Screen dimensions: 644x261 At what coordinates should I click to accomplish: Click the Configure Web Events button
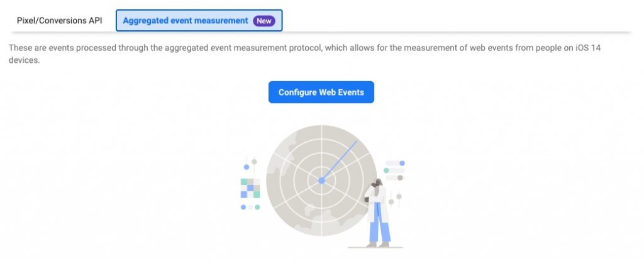[x=321, y=92]
